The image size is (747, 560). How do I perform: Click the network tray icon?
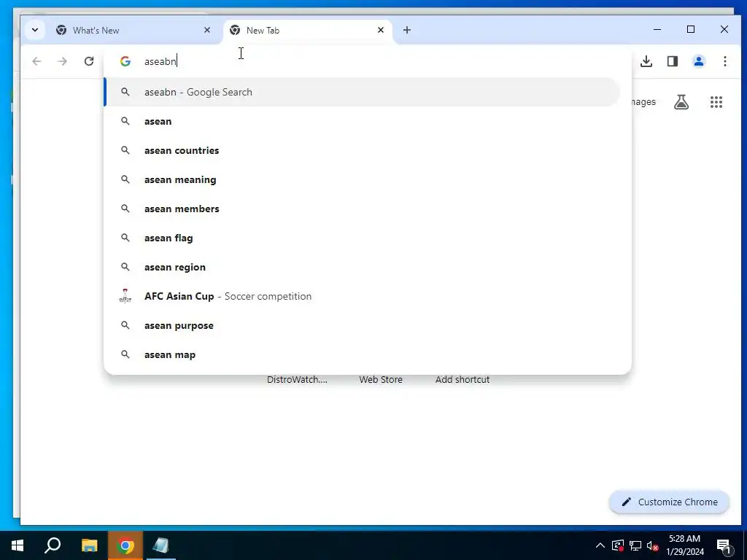[x=635, y=545]
